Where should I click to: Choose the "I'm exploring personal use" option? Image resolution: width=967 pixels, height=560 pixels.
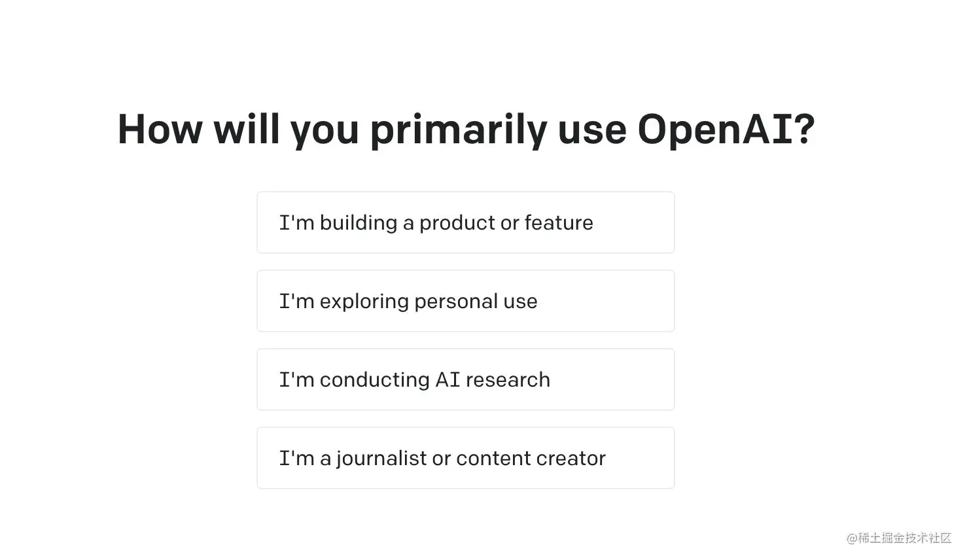click(x=465, y=301)
